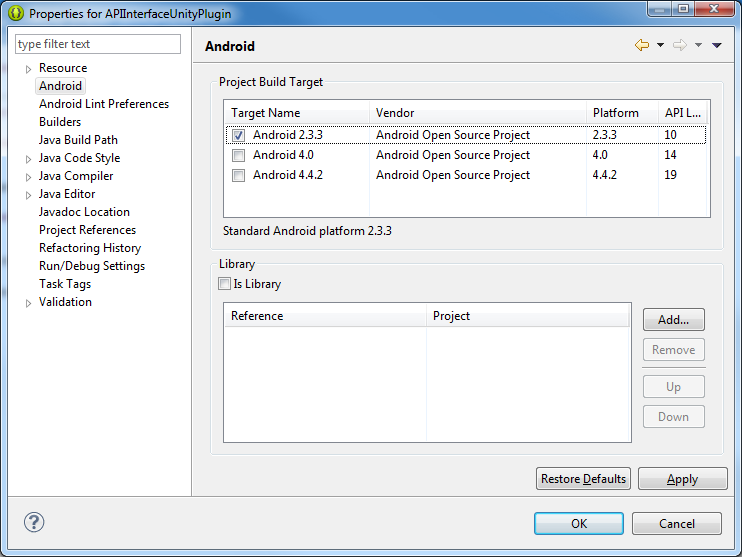
Task: Open the help question mark icon
Action: tap(34, 522)
